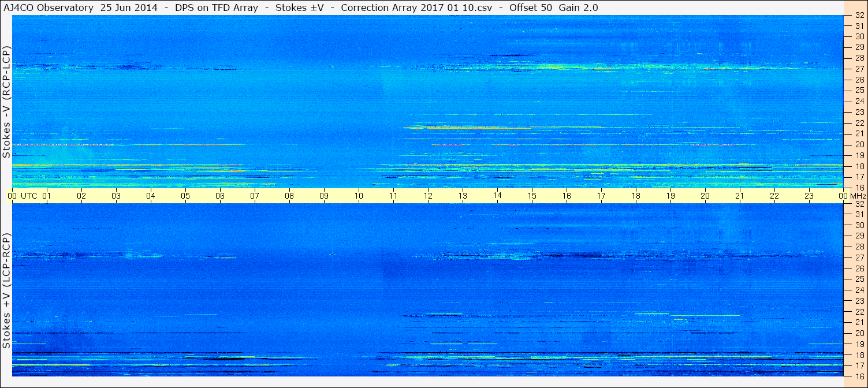Select 'Stokes ±V' in the title line
The width and height of the screenshot is (868, 388).
(299, 8)
